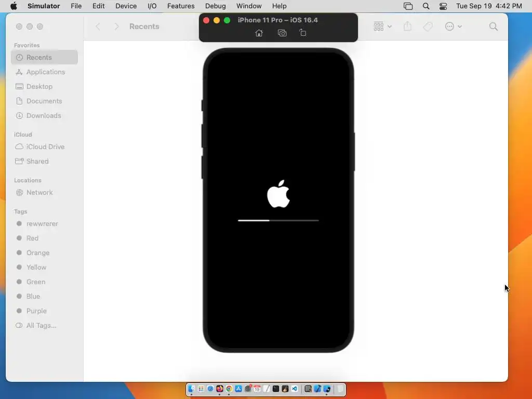
Task: Open the Device menu
Action: [126, 6]
